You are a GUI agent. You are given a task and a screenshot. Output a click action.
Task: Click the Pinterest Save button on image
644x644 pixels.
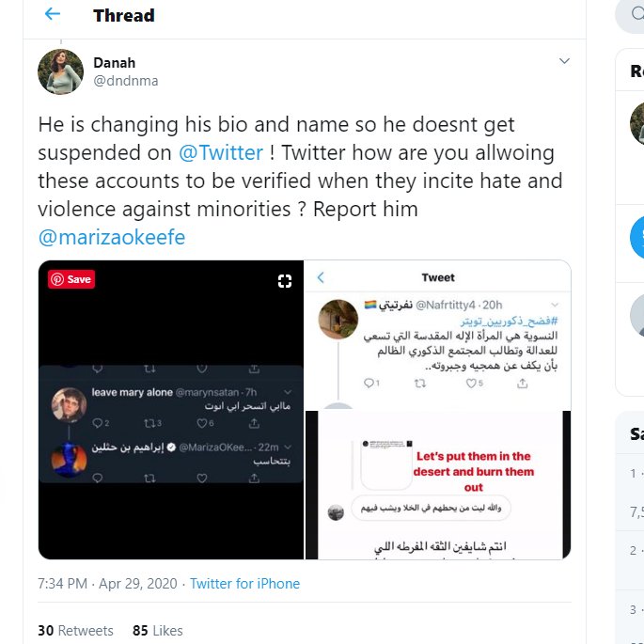(71, 279)
